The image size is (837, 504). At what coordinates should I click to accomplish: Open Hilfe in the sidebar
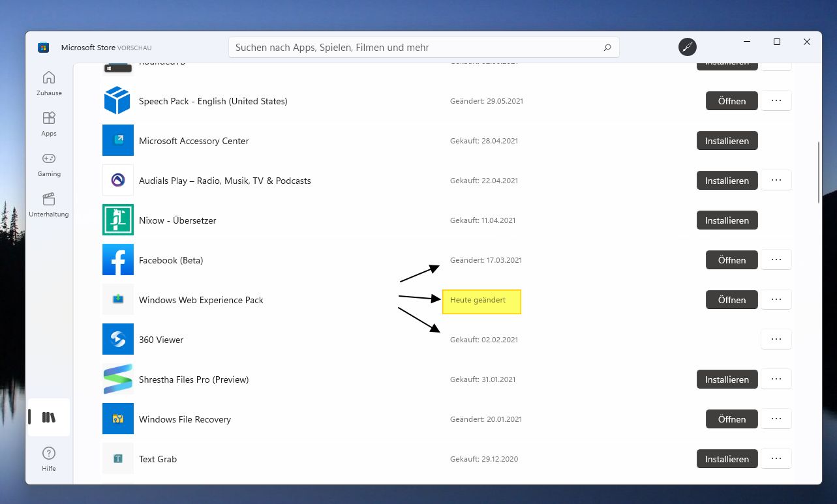point(49,459)
